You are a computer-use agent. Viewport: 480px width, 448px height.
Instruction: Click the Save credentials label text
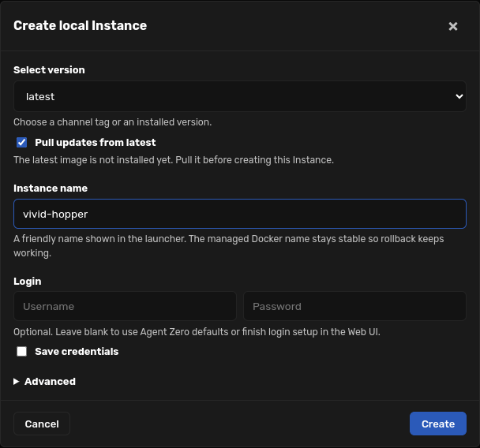tap(77, 352)
